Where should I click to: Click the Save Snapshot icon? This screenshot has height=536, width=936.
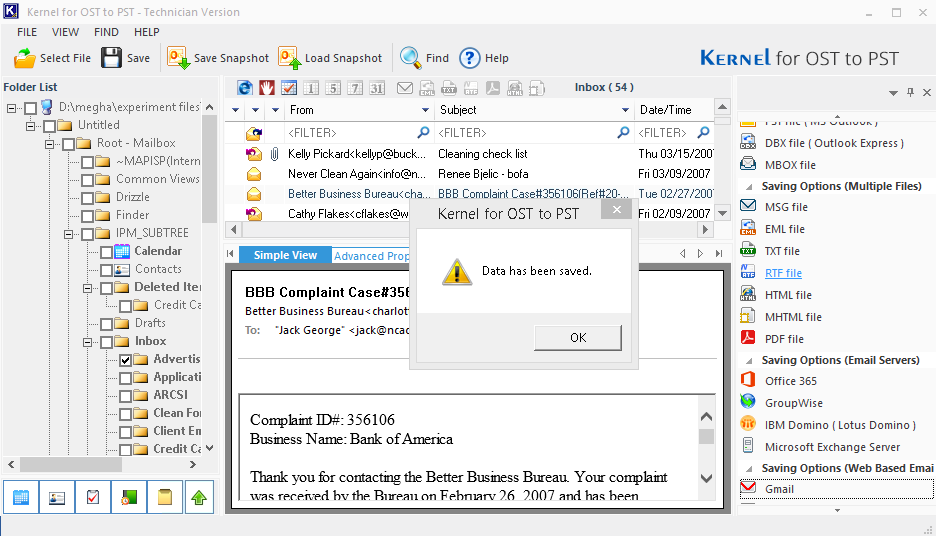click(178, 58)
